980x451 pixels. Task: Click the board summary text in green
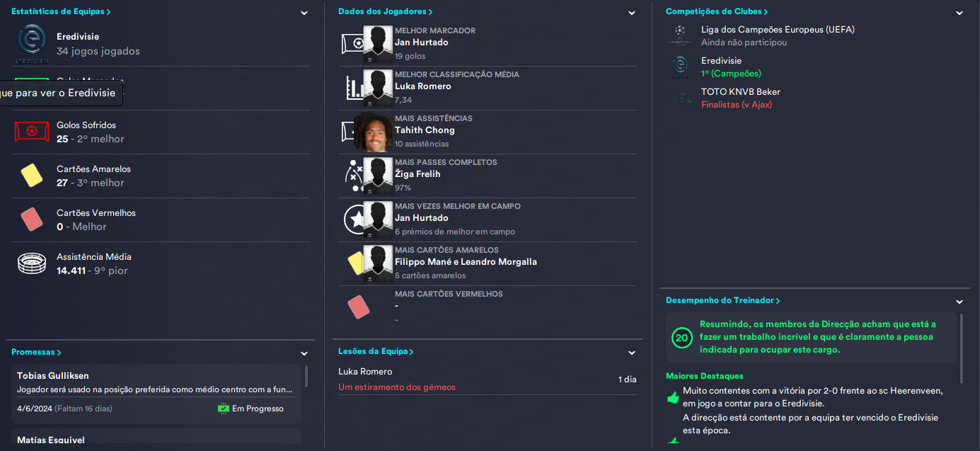[818, 337]
